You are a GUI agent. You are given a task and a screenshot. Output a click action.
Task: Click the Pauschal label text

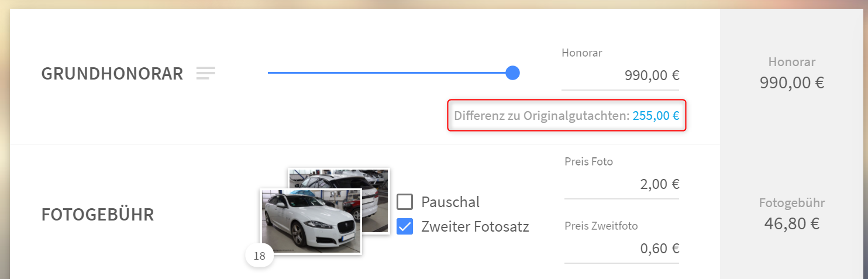click(x=450, y=202)
